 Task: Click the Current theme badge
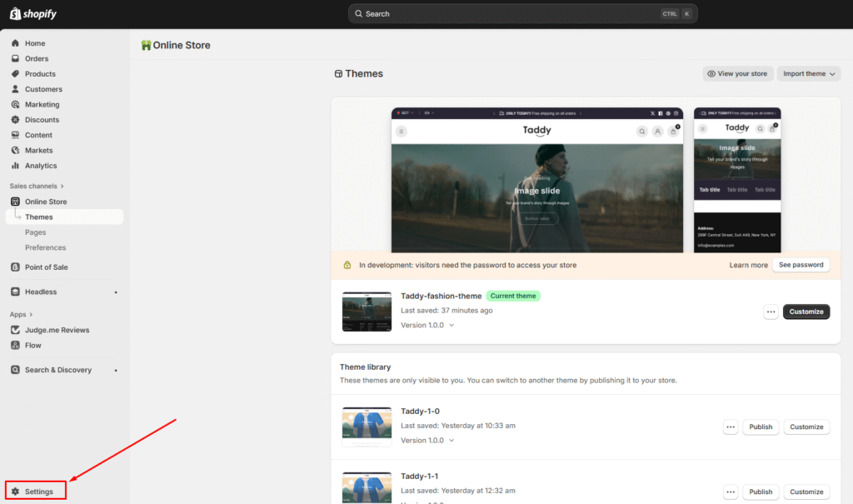(513, 296)
